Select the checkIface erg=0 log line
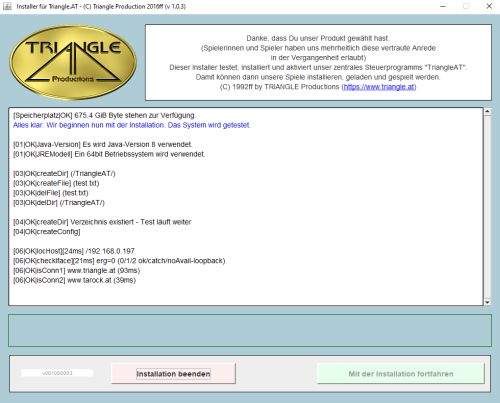 pos(119,260)
